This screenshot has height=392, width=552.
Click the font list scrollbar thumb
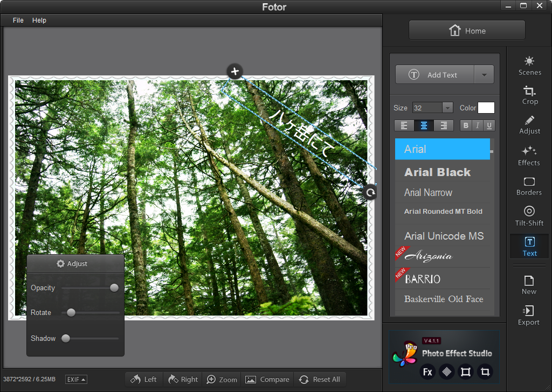coord(492,151)
